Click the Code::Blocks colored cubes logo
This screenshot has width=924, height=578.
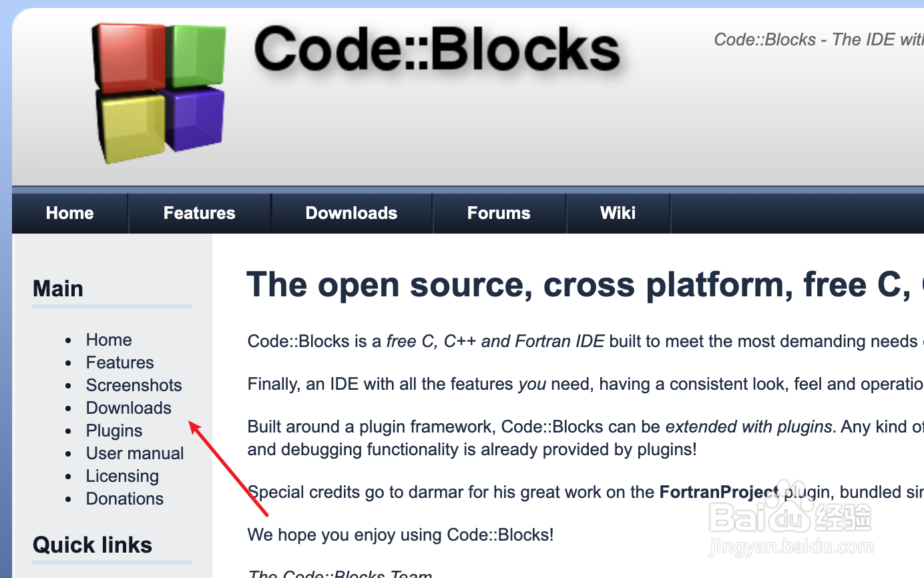point(159,92)
